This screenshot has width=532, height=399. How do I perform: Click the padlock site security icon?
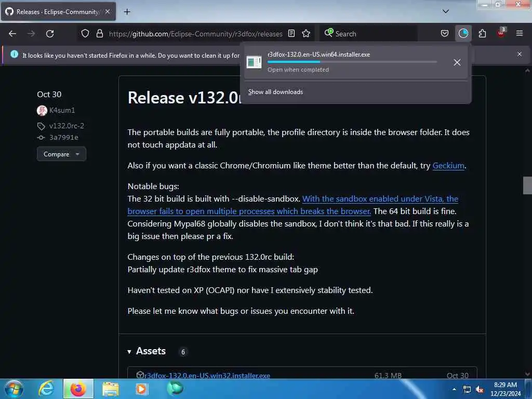click(x=99, y=34)
